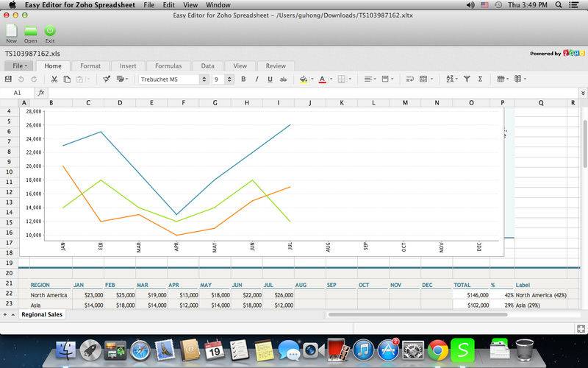Click the clear formatting eraser icon
Viewport: 588px width, 368px height.
coord(120,79)
